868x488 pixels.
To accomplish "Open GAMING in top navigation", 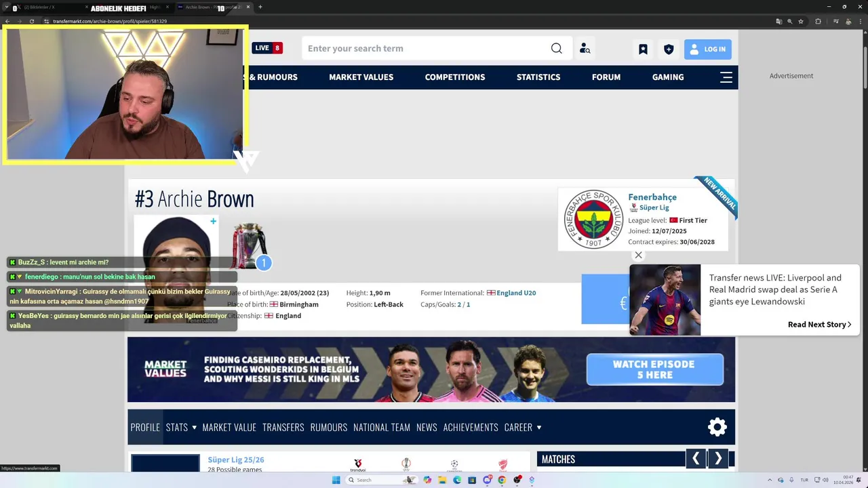I will click(x=668, y=77).
